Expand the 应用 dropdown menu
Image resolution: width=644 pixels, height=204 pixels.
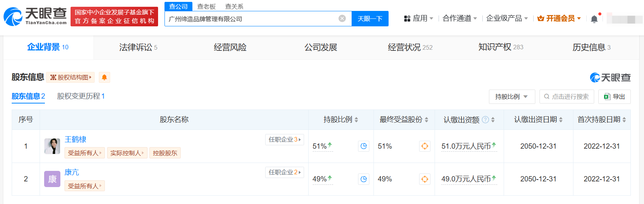coord(431,18)
